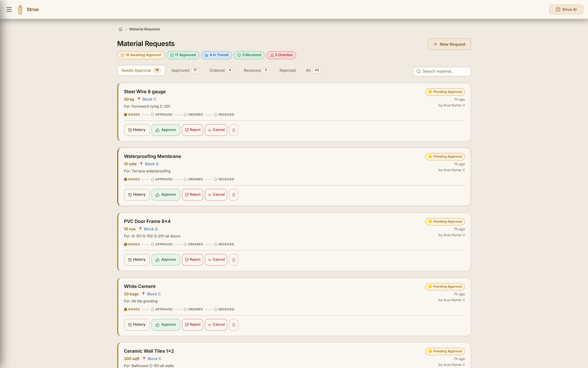Open Struo AI assistant
588x368 pixels.
point(566,10)
